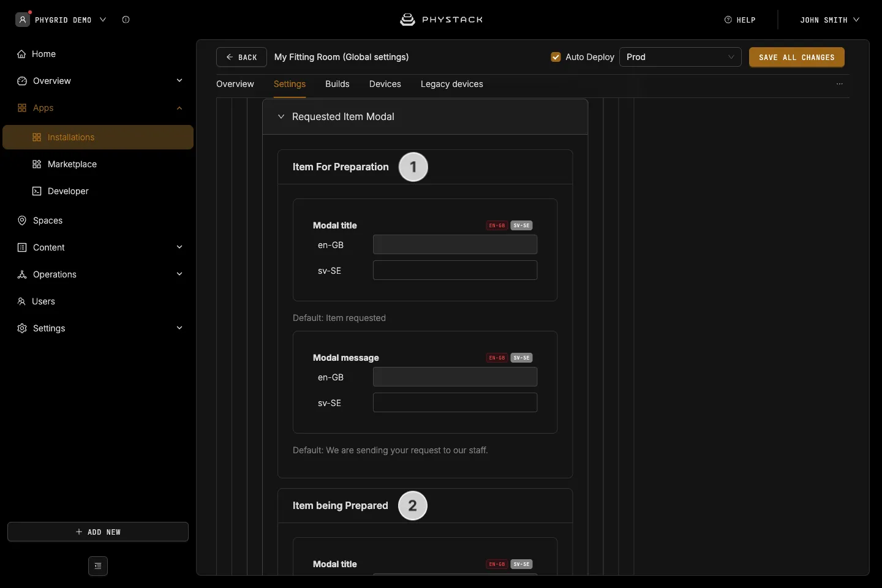
Task: Toggle EN-GB tag under Item being Prepared
Action: 497,564
